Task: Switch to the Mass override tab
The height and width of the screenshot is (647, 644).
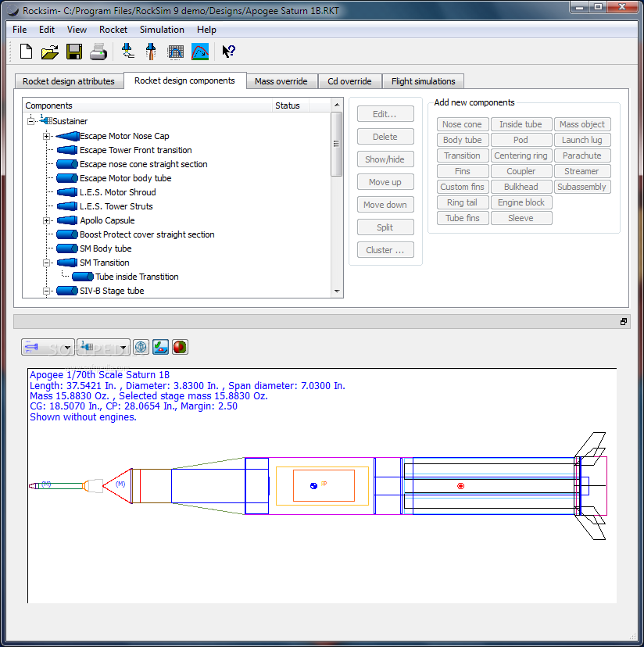Action: pos(281,81)
